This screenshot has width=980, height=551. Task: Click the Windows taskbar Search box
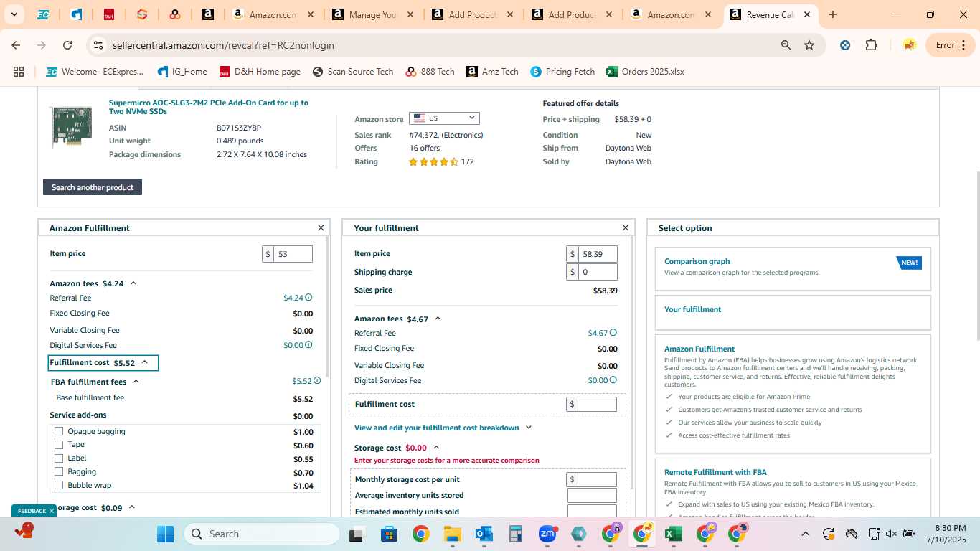click(262, 534)
